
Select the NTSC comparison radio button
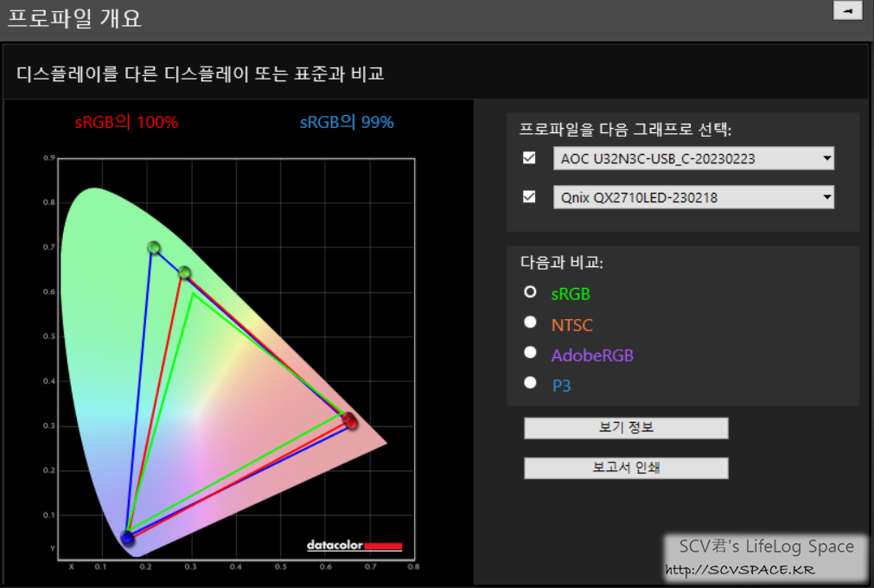530,323
